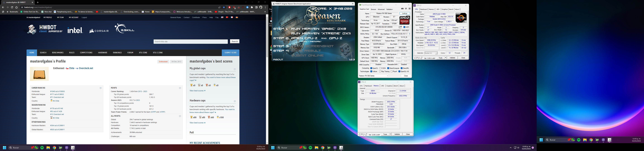Toggle DirectCompute checkbox in GPU-Z
This screenshot has width=644, height=151.
(x=388, y=68)
